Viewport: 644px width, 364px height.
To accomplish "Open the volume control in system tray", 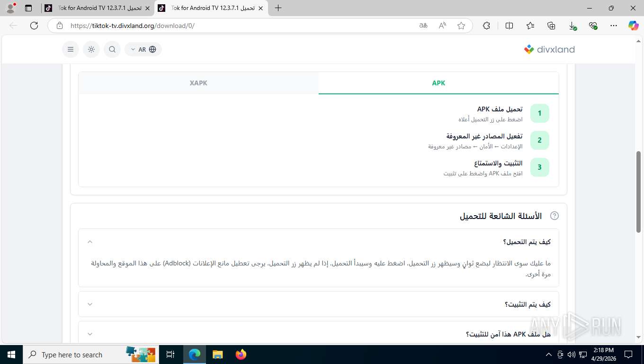I will pos(571,355).
